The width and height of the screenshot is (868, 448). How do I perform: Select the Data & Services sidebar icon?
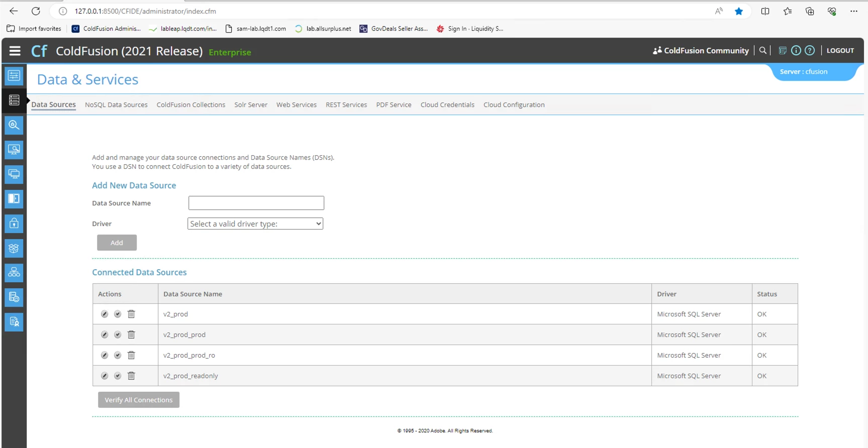point(14,100)
